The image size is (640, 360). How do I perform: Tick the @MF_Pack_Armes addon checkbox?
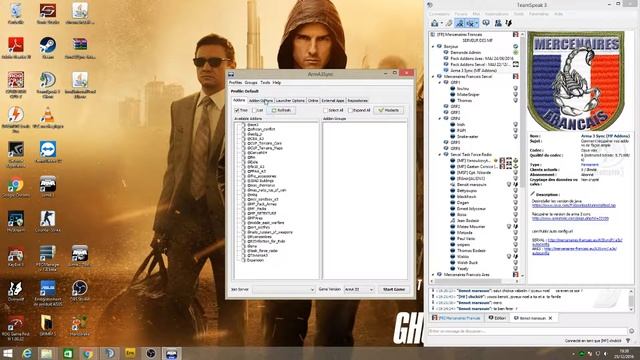[x=244, y=204]
